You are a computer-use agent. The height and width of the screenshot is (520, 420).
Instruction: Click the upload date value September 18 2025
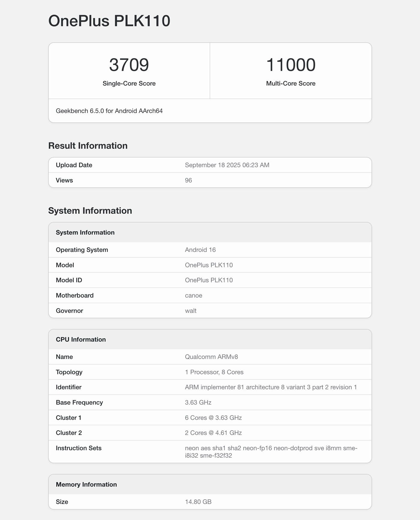[227, 165]
